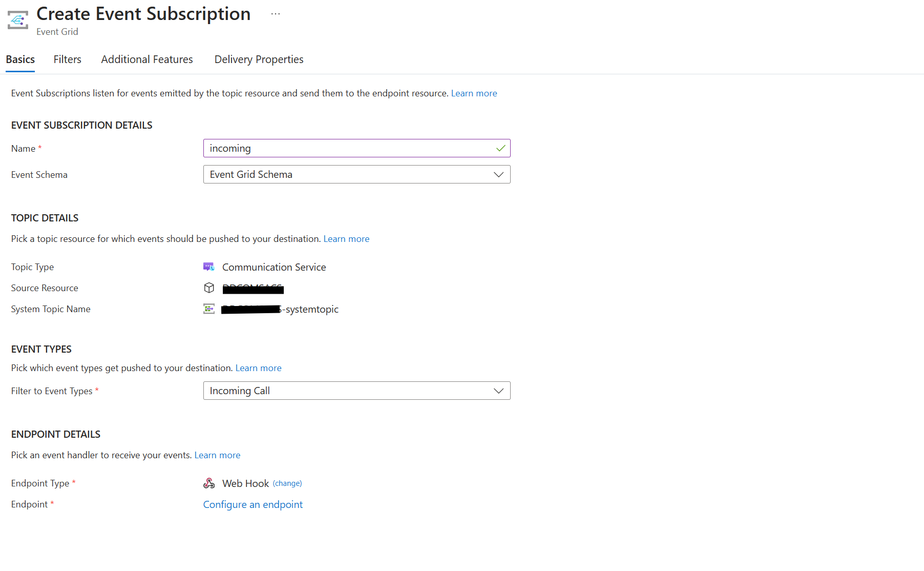This screenshot has width=924, height=571.
Task: Select the Communication Service text
Action: coord(274,267)
